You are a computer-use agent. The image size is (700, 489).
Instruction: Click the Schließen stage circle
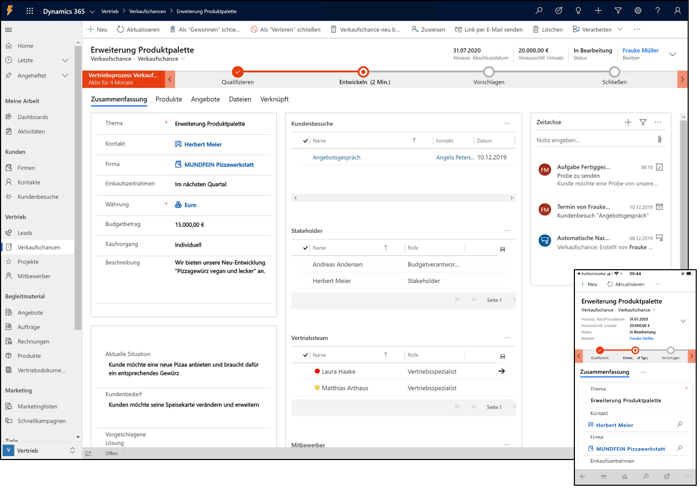614,71
